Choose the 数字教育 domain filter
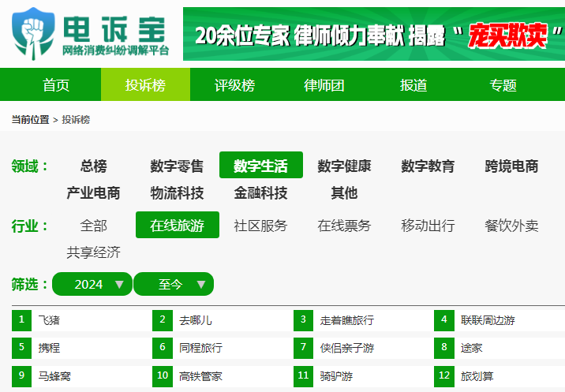 428,166
